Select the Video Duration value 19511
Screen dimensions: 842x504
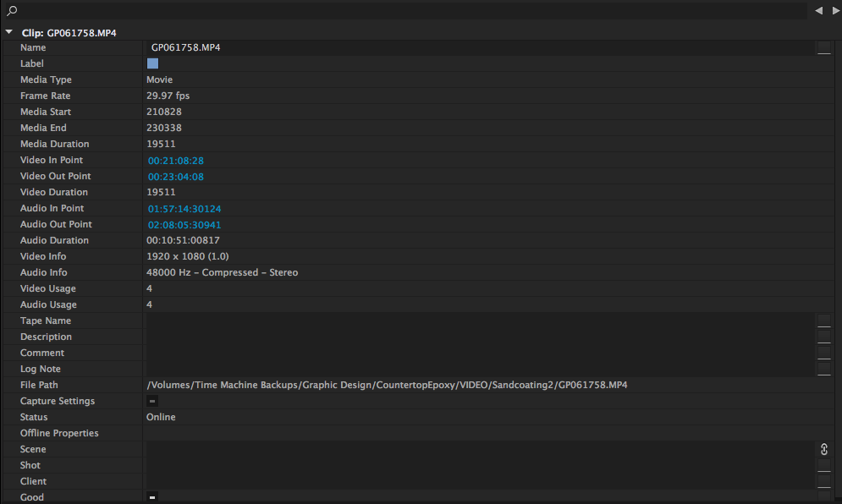point(161,192)
